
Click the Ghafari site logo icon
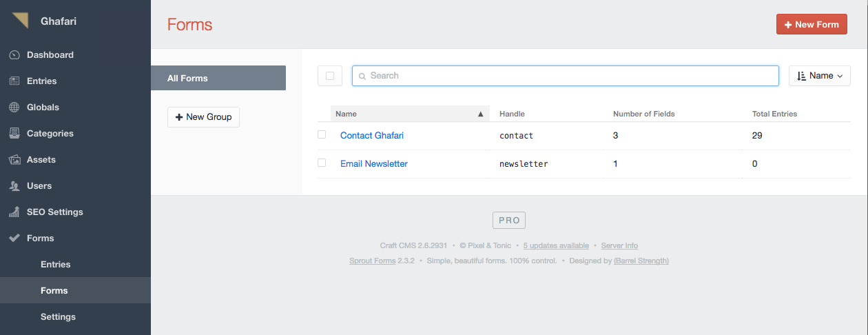coord(20,21)
